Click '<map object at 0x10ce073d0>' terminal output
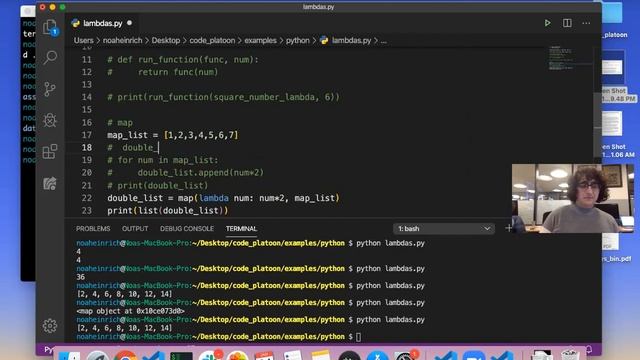 [130, 311]
